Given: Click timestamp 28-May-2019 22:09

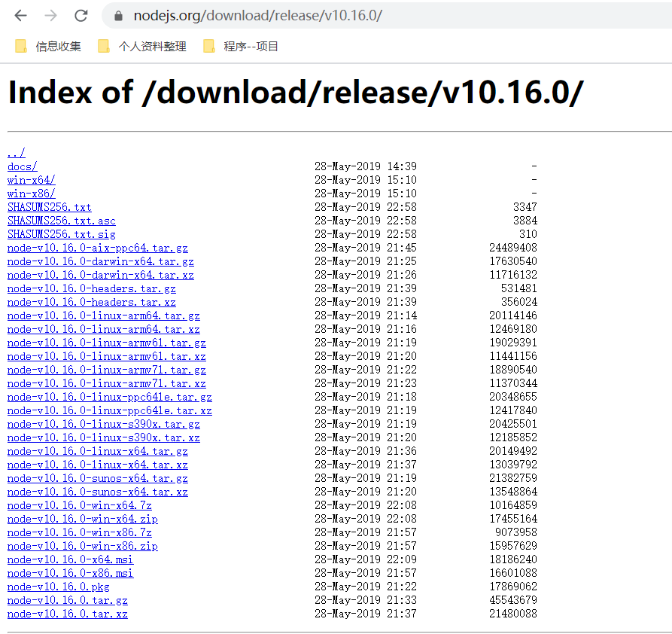Looking at the screenshot, I should (366, 559).
